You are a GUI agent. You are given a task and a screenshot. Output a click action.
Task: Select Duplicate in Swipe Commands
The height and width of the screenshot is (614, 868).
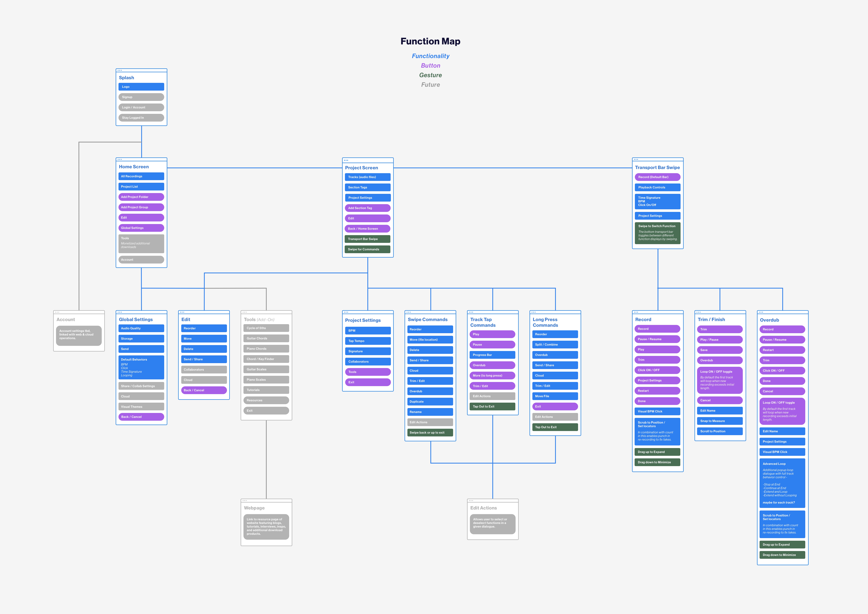click(x=430, y=401)
